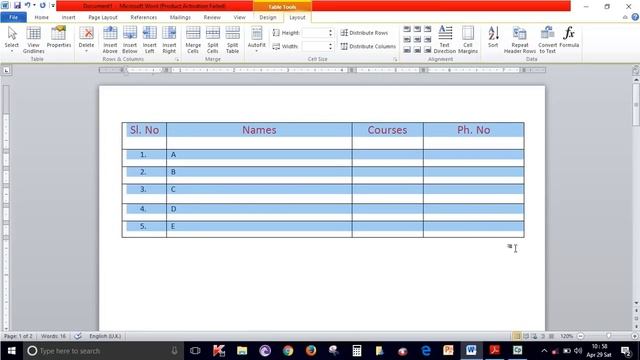
Task: Align cell text center
Action: (x=417, y=40)
